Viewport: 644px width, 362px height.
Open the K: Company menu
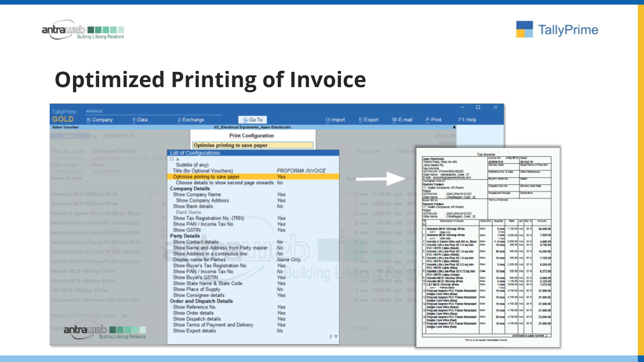tap(100, 120)
